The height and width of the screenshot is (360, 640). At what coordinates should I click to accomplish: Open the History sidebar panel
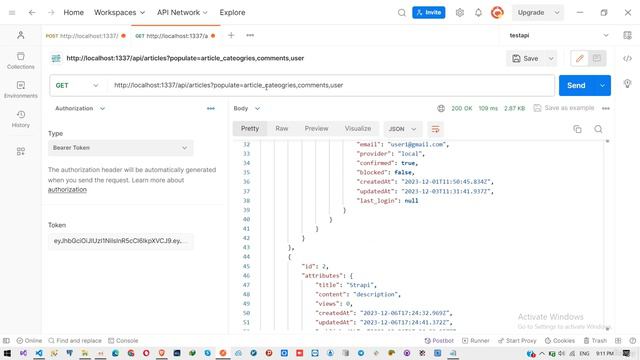tap(21, 119)
